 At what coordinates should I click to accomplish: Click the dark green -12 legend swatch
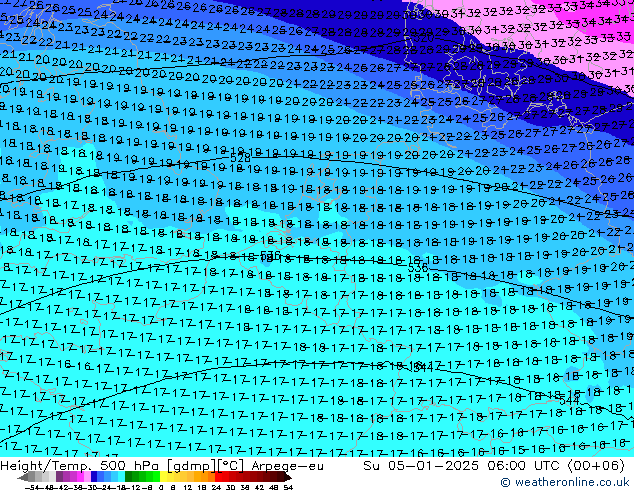[128, 477]
